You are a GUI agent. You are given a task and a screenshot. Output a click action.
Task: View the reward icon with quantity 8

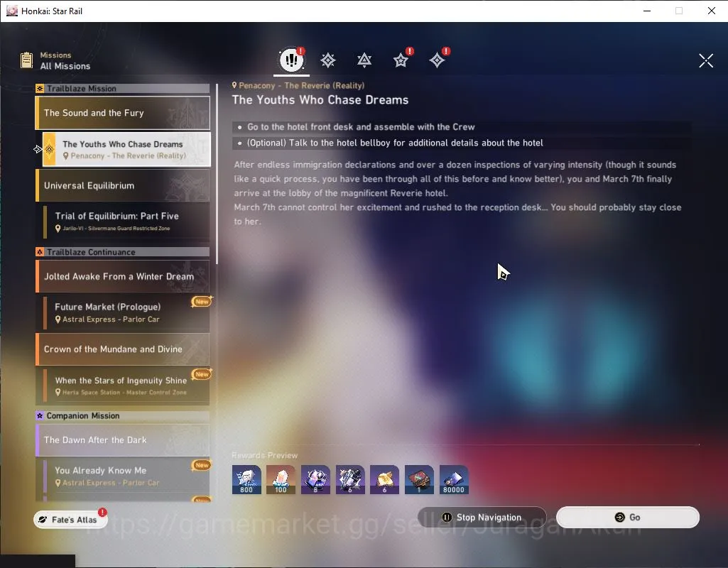(x=316, y=480)
